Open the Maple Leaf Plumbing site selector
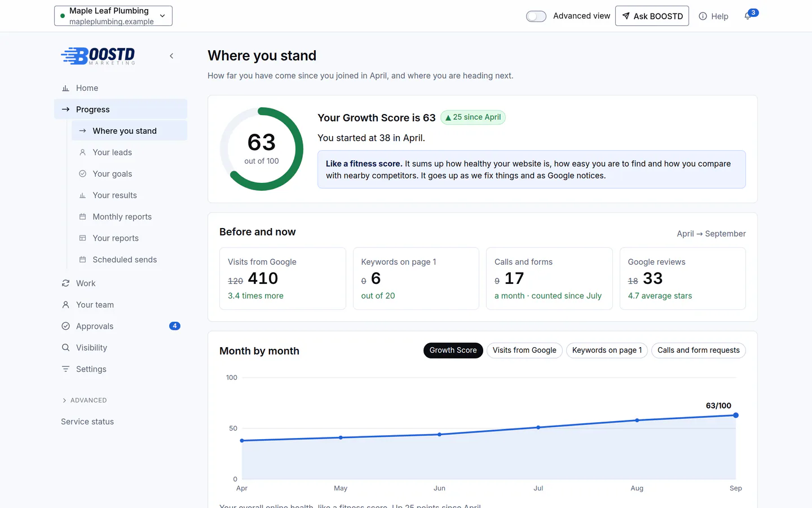This screenshot has height=508, width=812. [113, 16]
